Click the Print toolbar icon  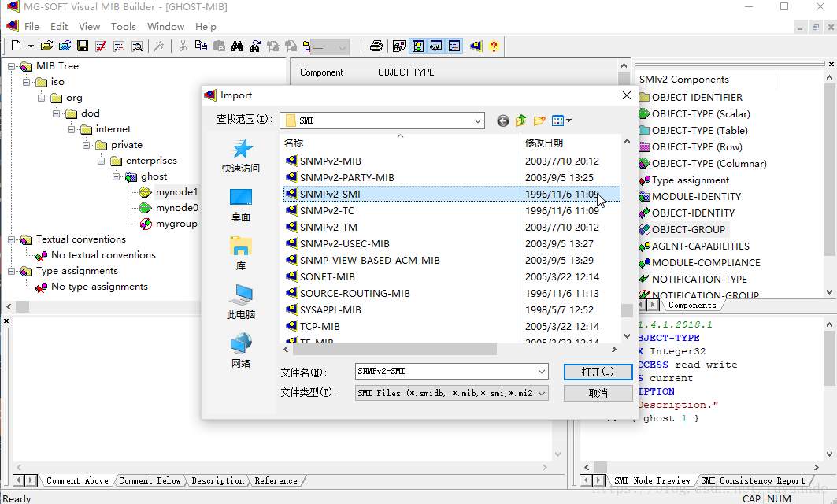[376, 46]
